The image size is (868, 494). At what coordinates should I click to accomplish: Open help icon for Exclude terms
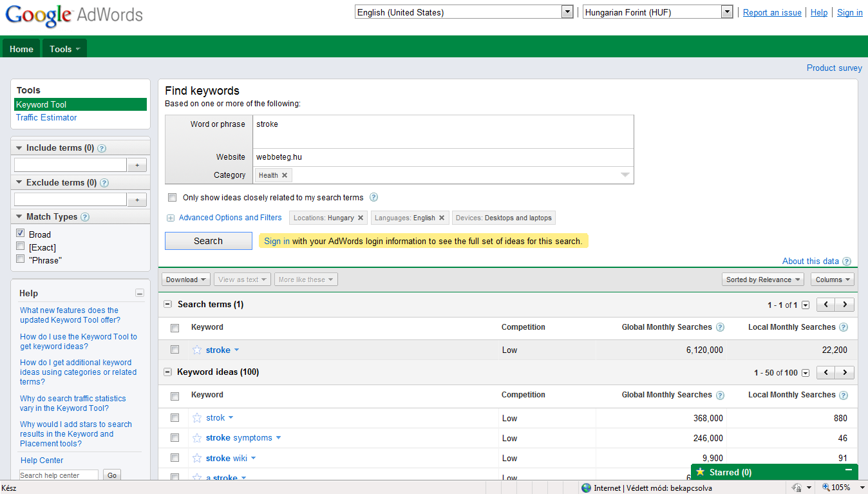pos(104,183)
